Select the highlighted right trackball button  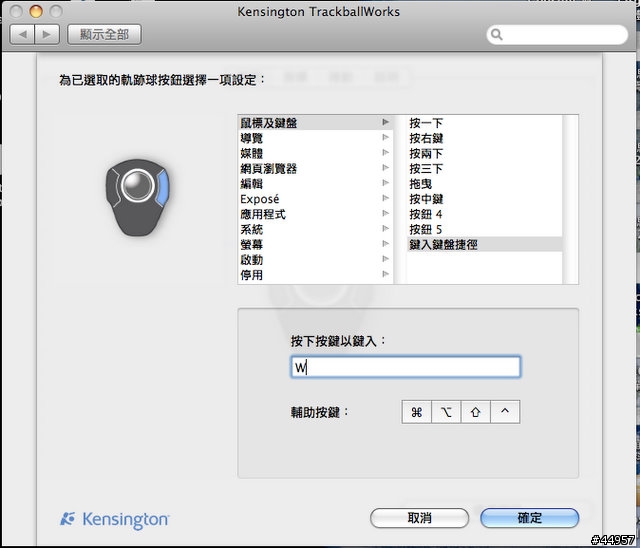(162, 188)
